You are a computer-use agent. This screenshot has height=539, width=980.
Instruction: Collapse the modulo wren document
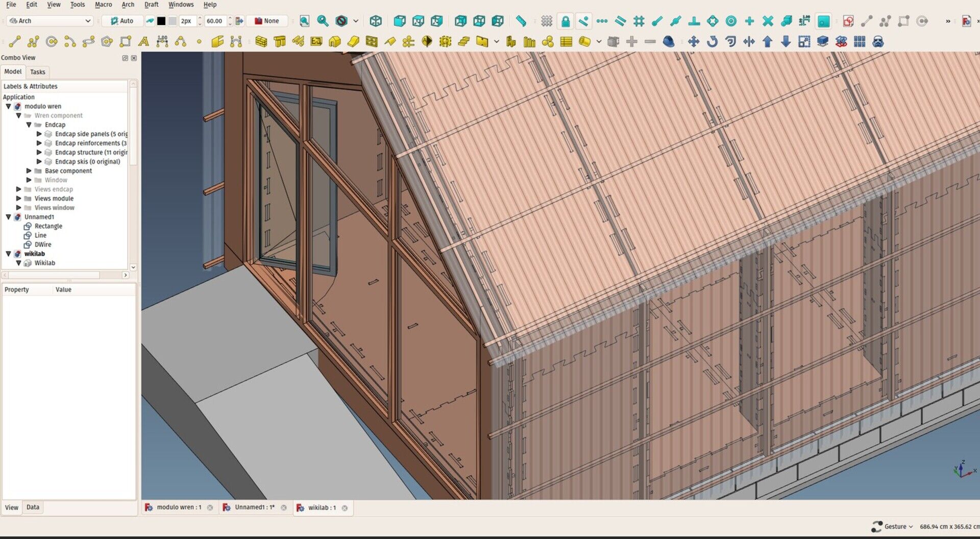[x=8, y=106]
